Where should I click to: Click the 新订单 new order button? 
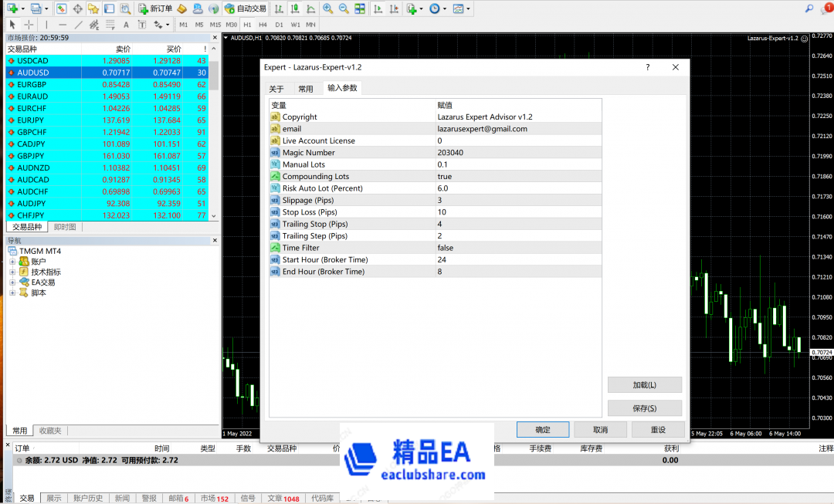154,8
